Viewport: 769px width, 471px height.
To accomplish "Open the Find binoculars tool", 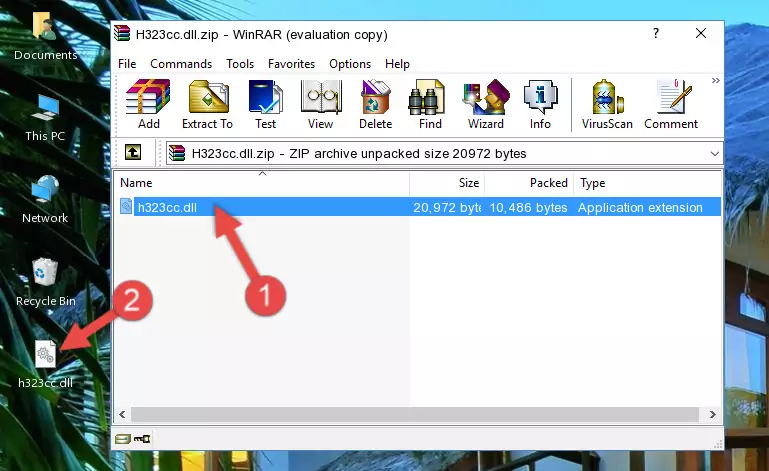I will click(x=430, y=105).
